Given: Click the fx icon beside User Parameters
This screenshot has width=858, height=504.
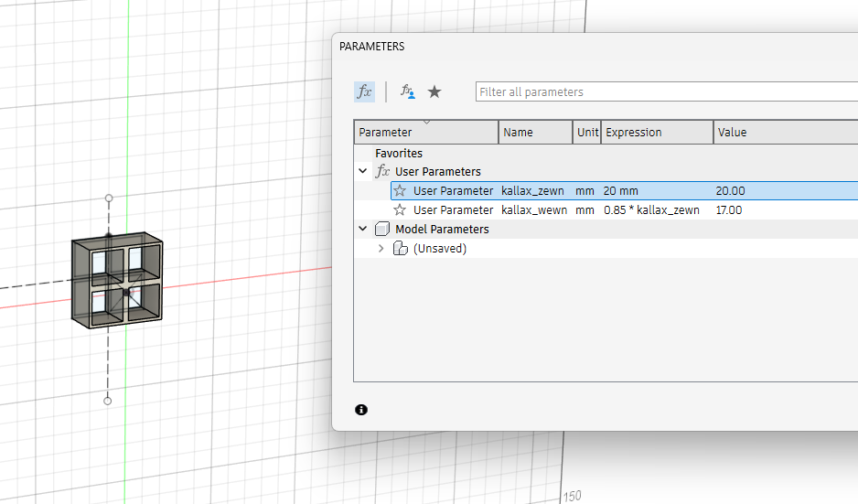Looking at the screenshot, I should point(382,172).
